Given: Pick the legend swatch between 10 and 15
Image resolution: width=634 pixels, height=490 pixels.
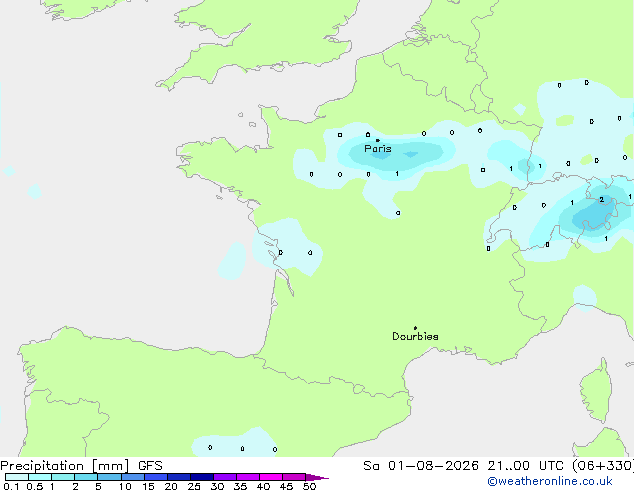Looking at the screenshot, I should pos(133,477).
